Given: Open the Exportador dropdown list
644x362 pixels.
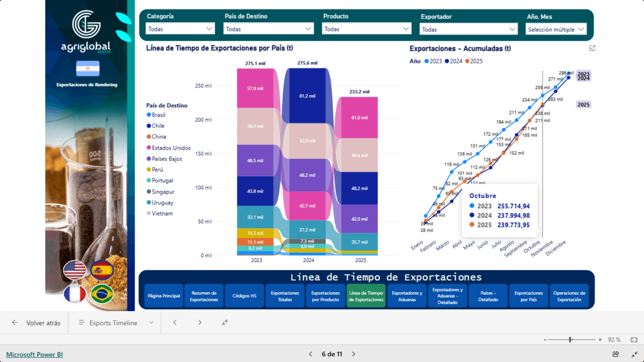Looking at the screenshot, I should click(x=469, y=29).
